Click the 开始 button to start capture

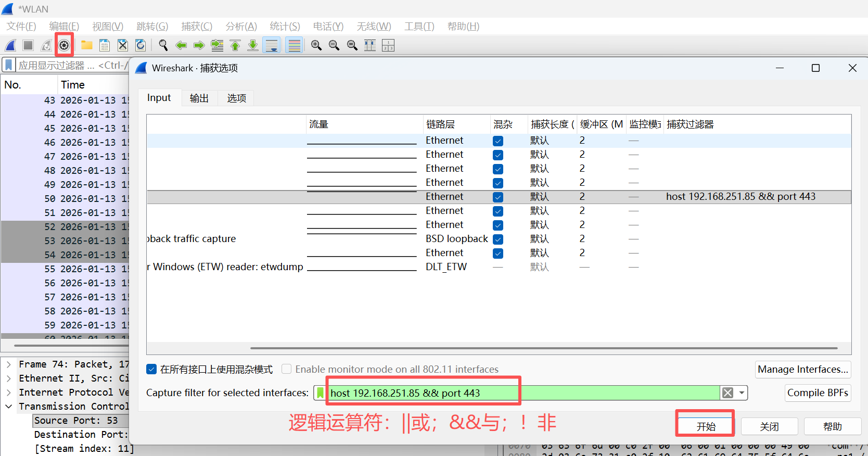[706, 426]
